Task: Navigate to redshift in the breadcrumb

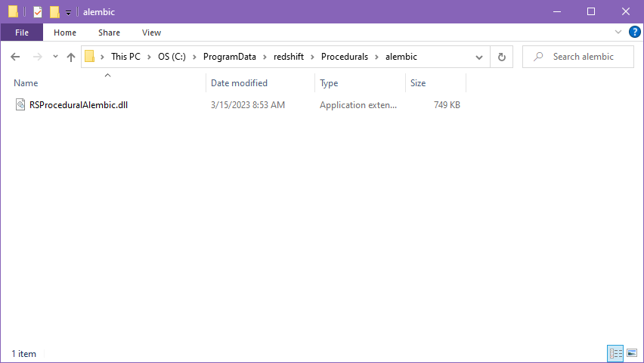Action: 289,57
